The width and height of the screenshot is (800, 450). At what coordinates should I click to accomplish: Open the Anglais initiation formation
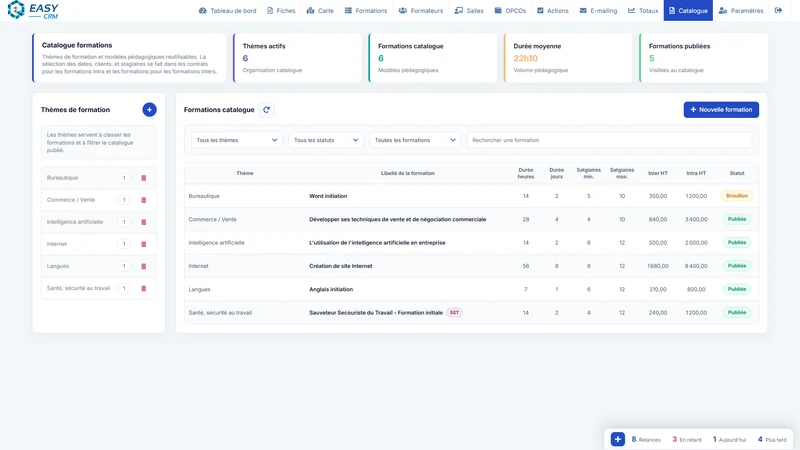(331, 289)
